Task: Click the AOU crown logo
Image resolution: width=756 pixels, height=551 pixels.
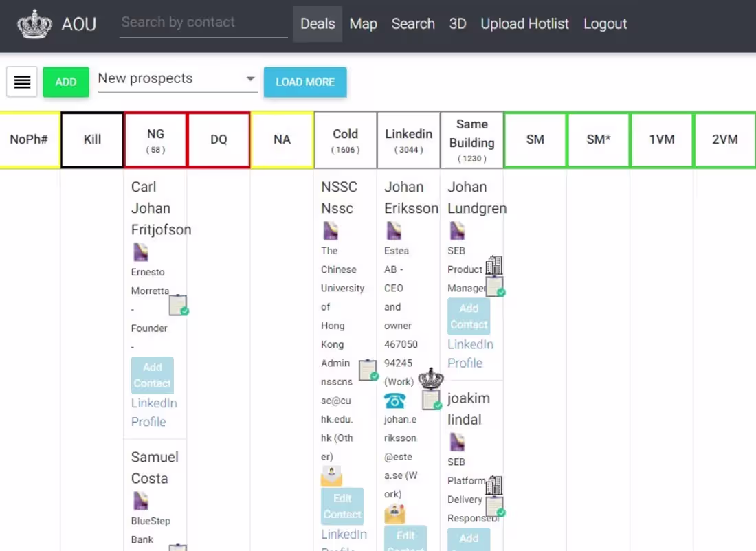Action: 34,24
